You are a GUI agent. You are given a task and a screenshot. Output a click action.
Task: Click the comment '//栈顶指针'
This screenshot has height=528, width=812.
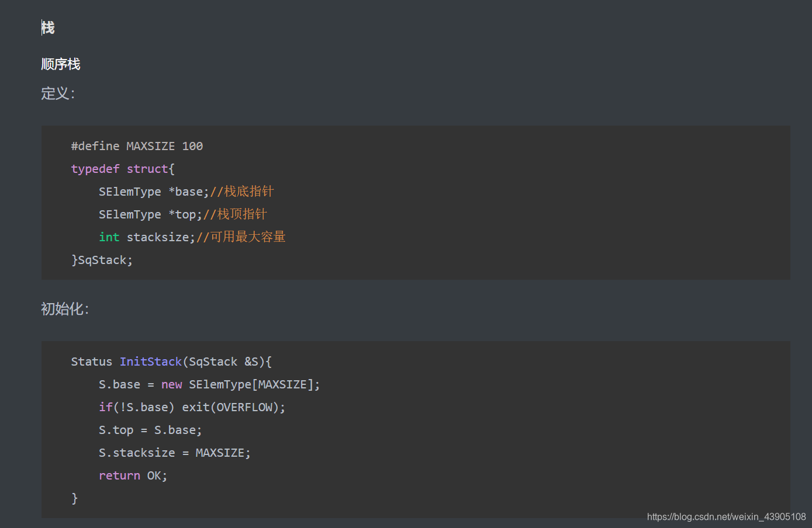(x=235, y=214)
